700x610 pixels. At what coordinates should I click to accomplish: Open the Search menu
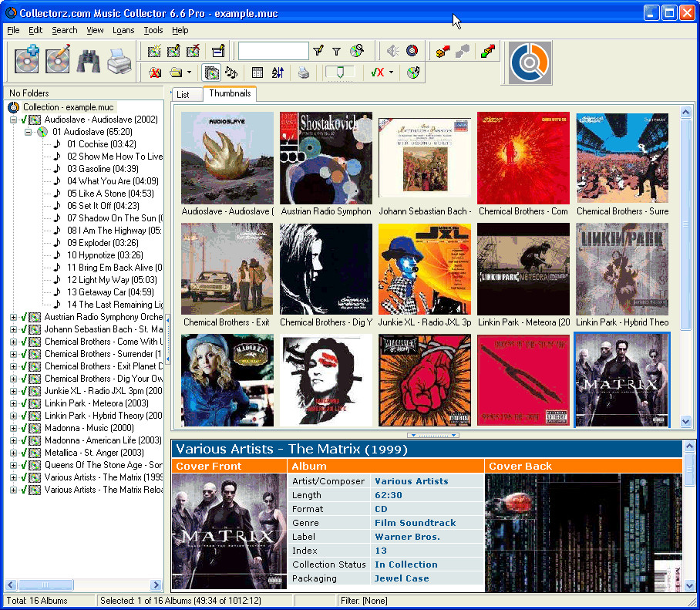[64, 30]
